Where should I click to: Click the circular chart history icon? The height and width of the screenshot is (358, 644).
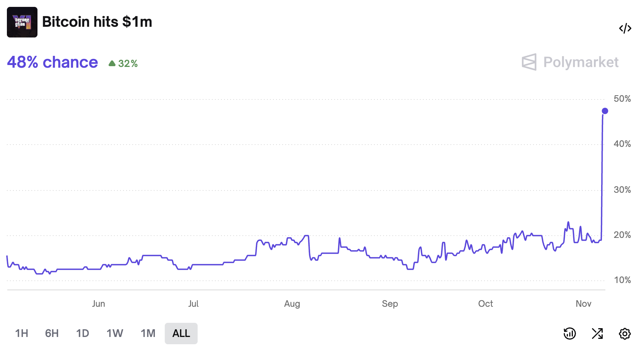[569, 334]
